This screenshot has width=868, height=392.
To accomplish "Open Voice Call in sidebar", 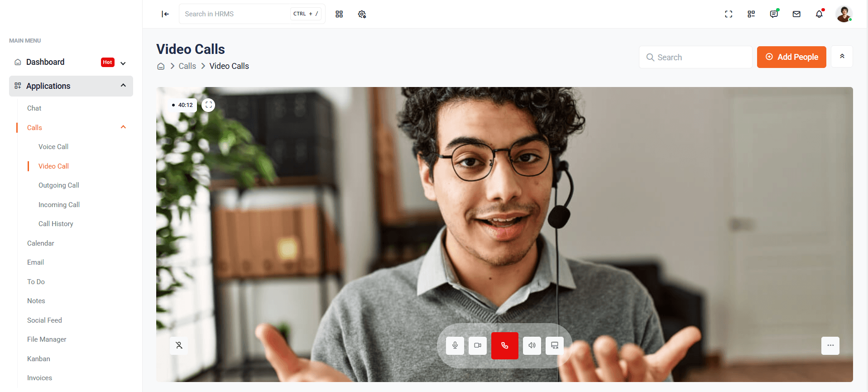I will tap(53, 147).
